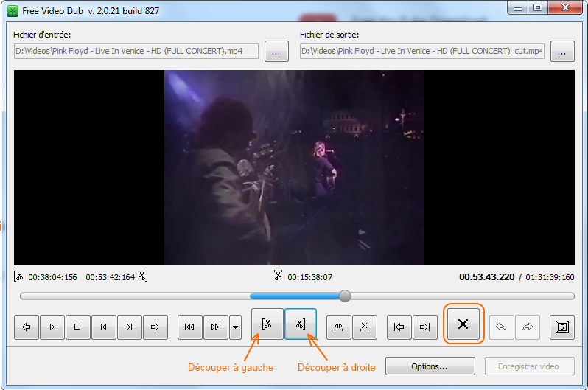The width and height of the screenshot is (588, 390).
Task: Go to selection end arrow button
Action: [x=425, y=327]
